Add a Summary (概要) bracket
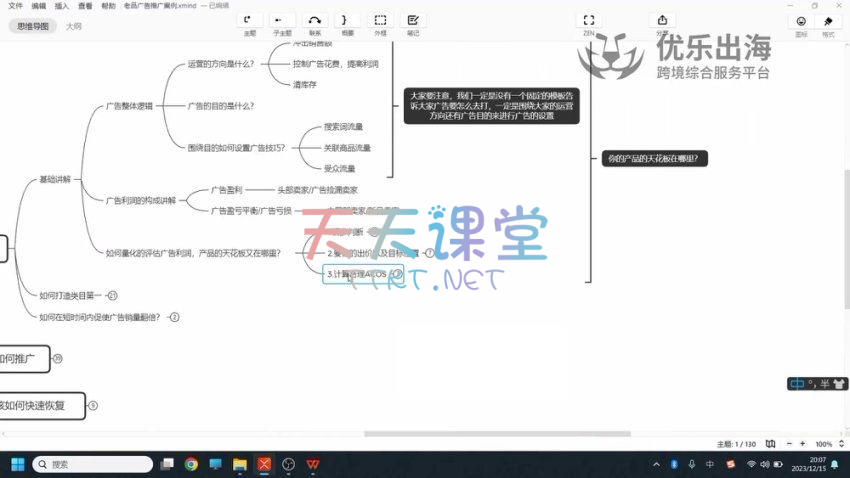Viewport: 850px width, 478px height. [x=346, y=20]
